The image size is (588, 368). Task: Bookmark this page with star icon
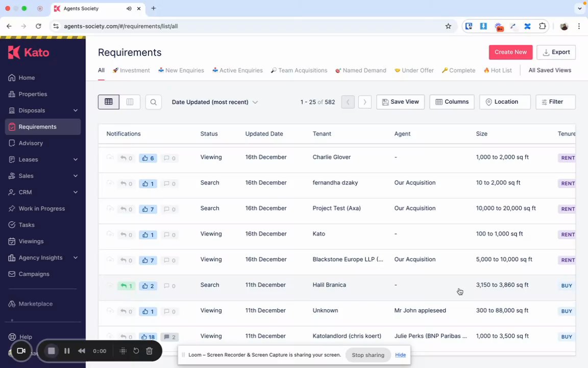448,26
